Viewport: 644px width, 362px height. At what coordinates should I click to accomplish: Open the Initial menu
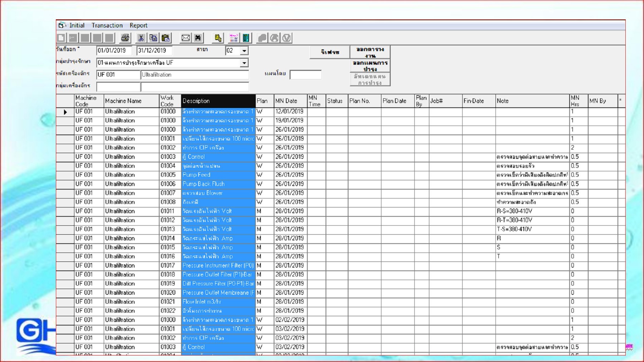point(77,25)
